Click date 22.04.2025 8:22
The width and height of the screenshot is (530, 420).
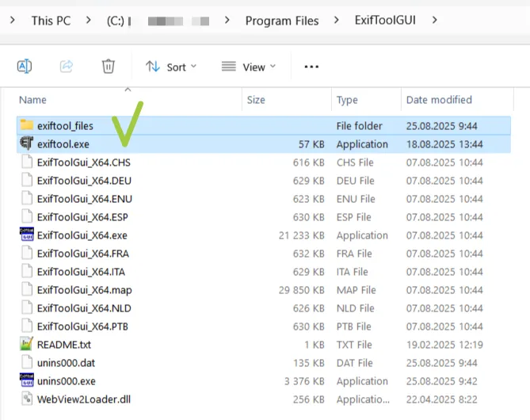(442, 399)
